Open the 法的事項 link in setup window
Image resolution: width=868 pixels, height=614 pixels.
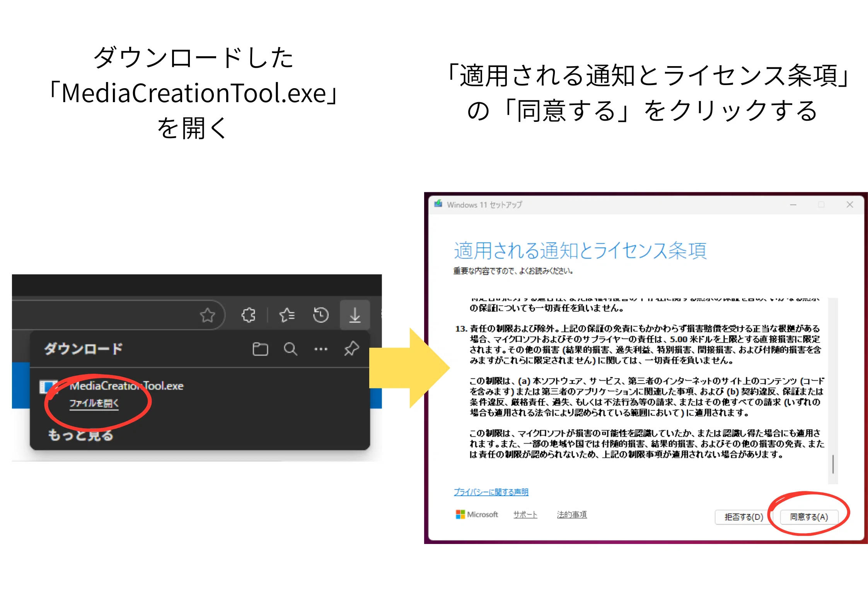point(572,515)
